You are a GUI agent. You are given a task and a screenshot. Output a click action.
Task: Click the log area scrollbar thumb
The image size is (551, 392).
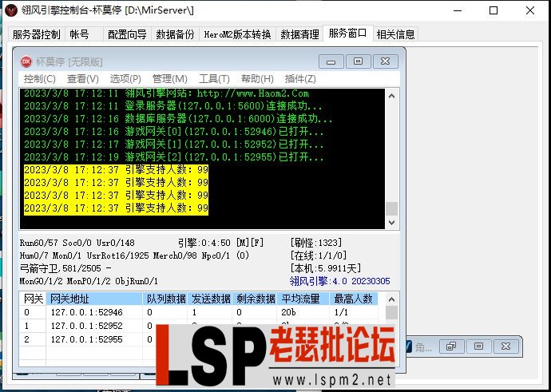point(392,208)
